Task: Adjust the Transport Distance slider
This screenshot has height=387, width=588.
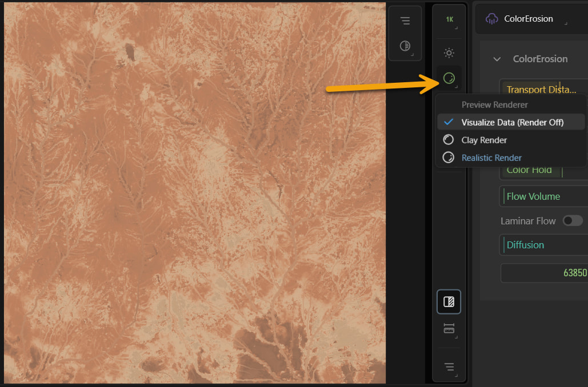Action: (x=543, y=90)
